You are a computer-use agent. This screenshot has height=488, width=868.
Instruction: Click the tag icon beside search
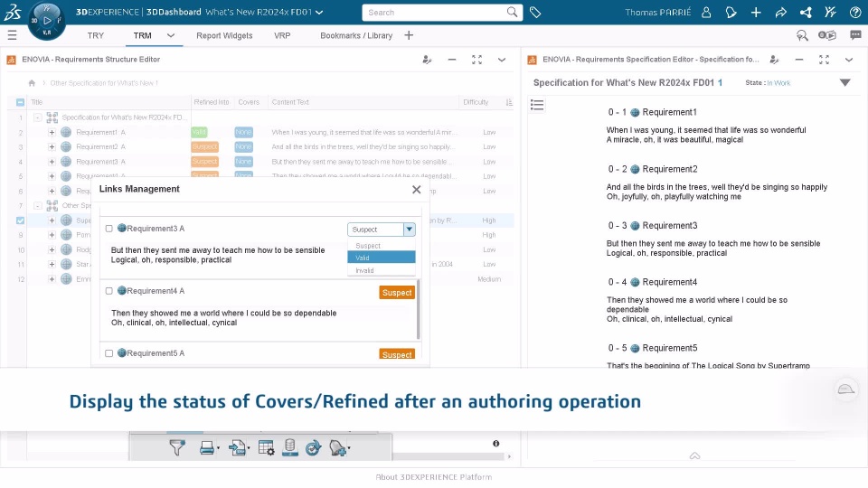point(534,12)
